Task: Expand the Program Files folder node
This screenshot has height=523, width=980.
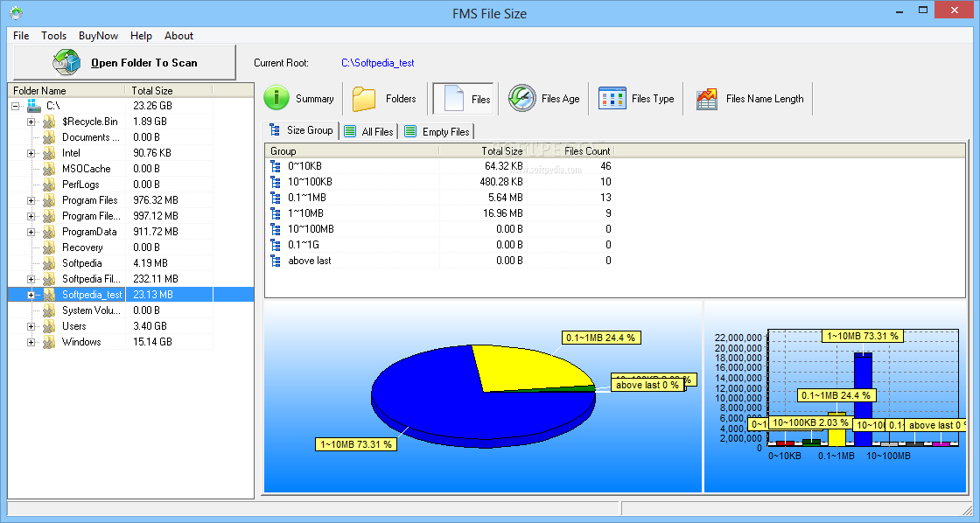Action: pyautogui.click(x=31, y=200)
